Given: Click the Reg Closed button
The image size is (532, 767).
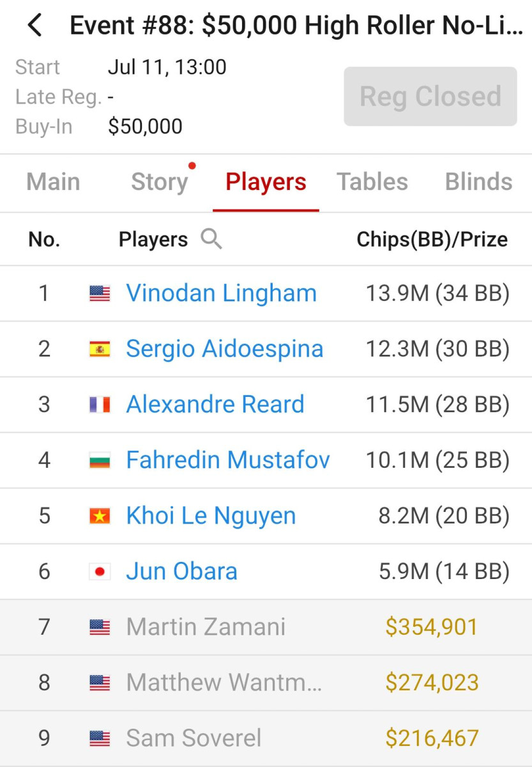Looking at the screenshot, I should click(x=430, y=97).
